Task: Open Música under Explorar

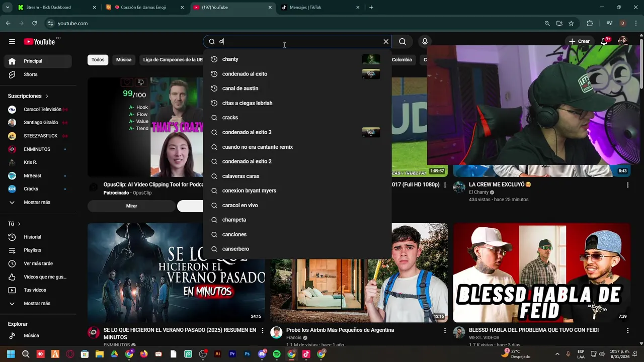Action: point(39,335)
